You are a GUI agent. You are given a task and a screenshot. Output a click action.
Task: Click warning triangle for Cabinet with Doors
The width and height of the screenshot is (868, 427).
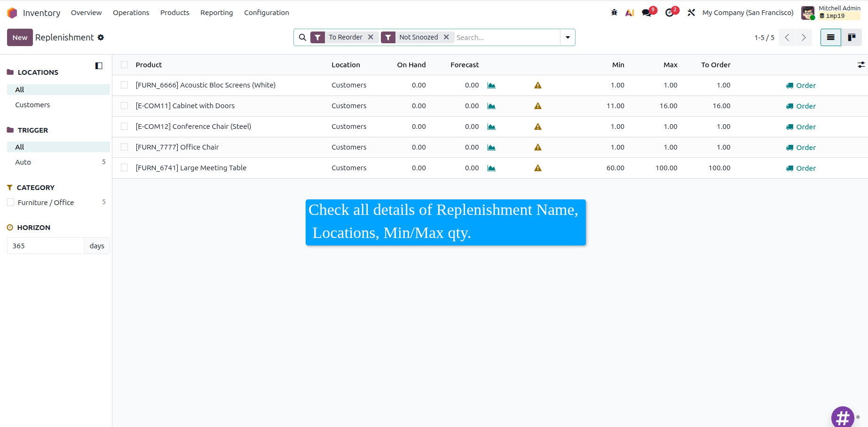coord(538,106)
